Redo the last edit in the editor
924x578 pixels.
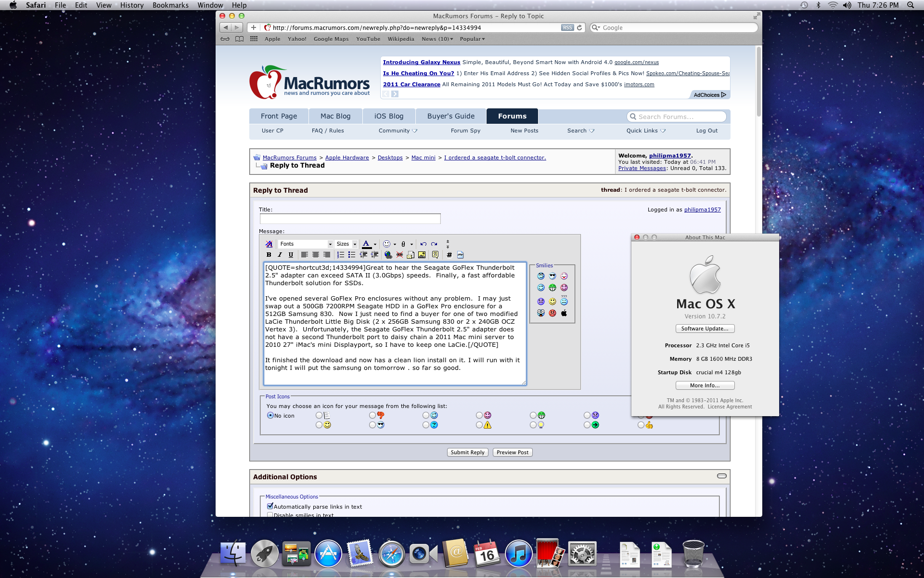[434, 244]
